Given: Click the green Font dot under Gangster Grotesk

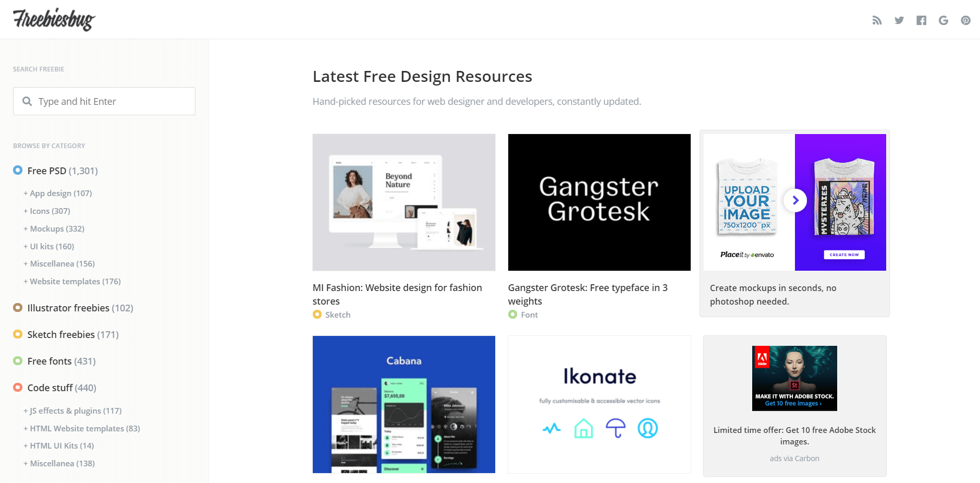Looking at the screenshot, I should click(512, 315).
